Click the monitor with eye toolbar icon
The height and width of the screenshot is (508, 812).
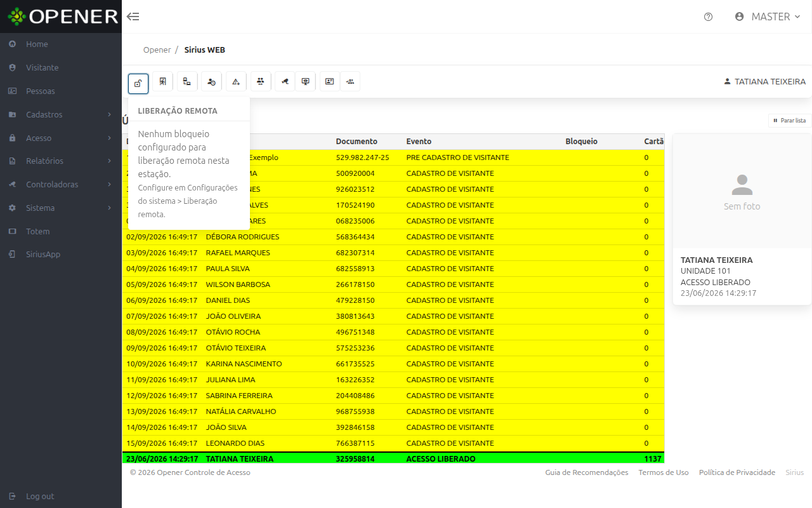[x=305, y=81]
